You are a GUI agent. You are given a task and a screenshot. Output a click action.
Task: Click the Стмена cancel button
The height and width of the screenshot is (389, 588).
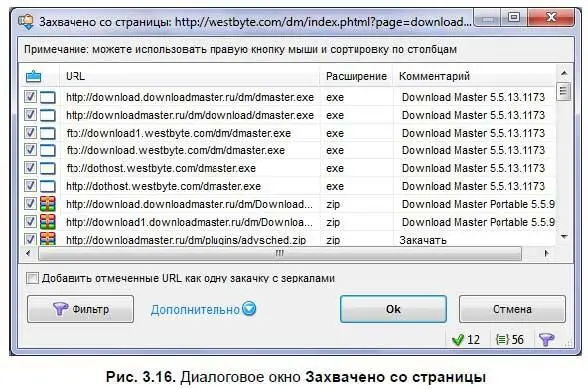[x=512, y=309]
